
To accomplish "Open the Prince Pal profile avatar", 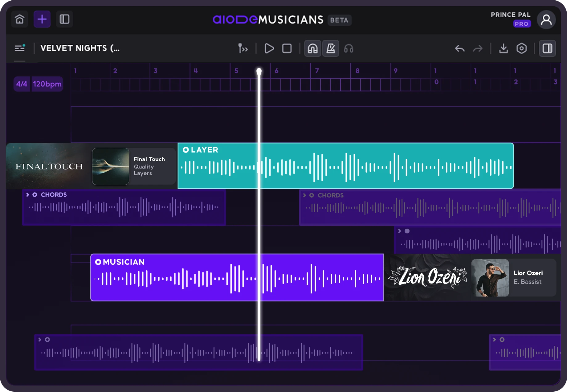I will click(x=546, y=20).
